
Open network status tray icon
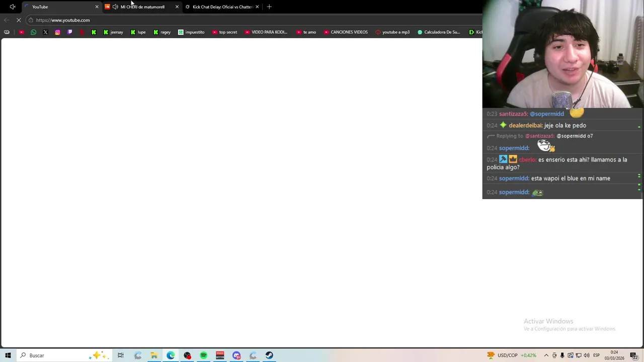pos(579,355)
